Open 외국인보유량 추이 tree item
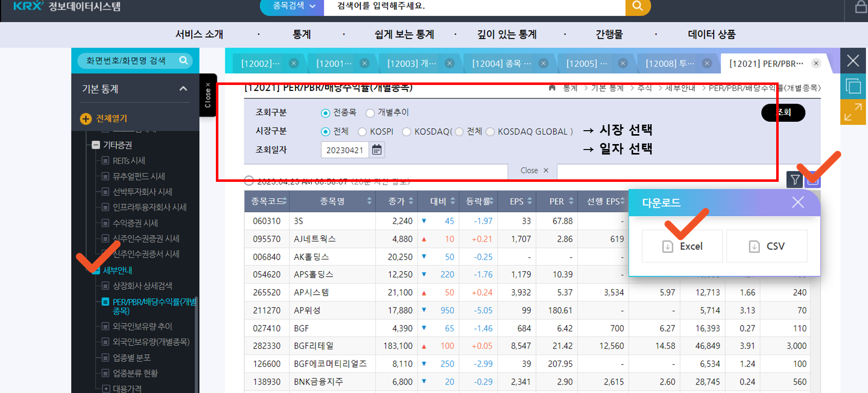868x393 pixels. click(142, 326)
